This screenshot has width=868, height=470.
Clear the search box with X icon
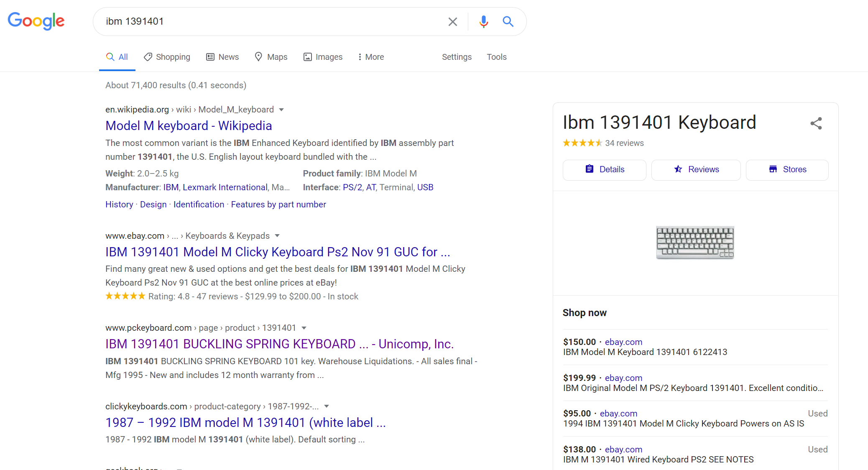(452, 22)
